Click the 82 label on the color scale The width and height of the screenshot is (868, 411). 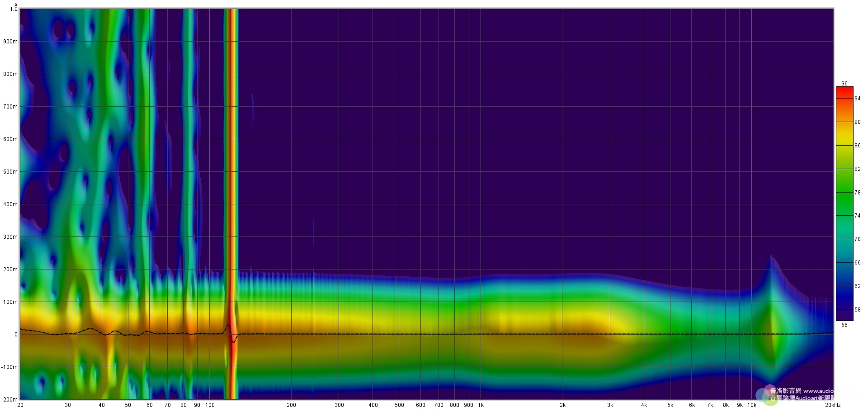click(x=858, y=169)
